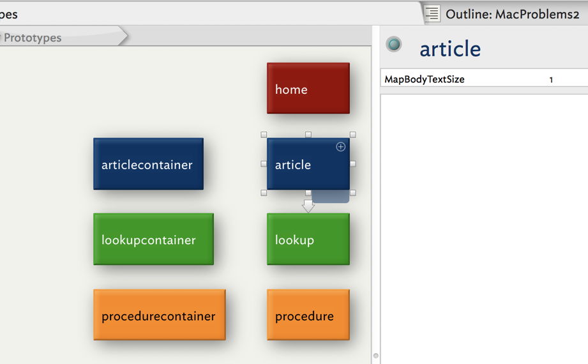The image size is (588, 364).
Task: Click the outline view icon in the tab
Action: (x=432, y=13)
